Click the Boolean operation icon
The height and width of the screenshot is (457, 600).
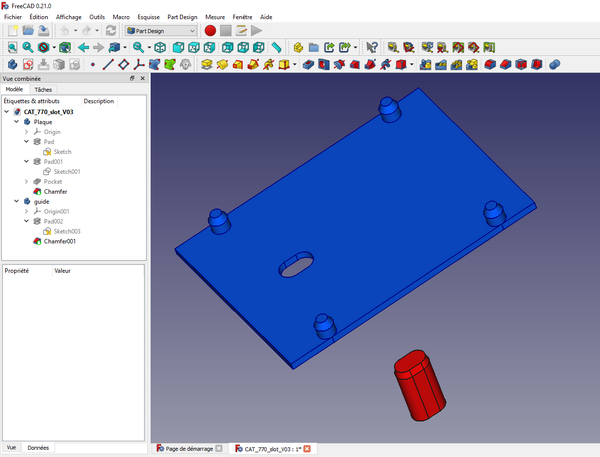(556, 64)
